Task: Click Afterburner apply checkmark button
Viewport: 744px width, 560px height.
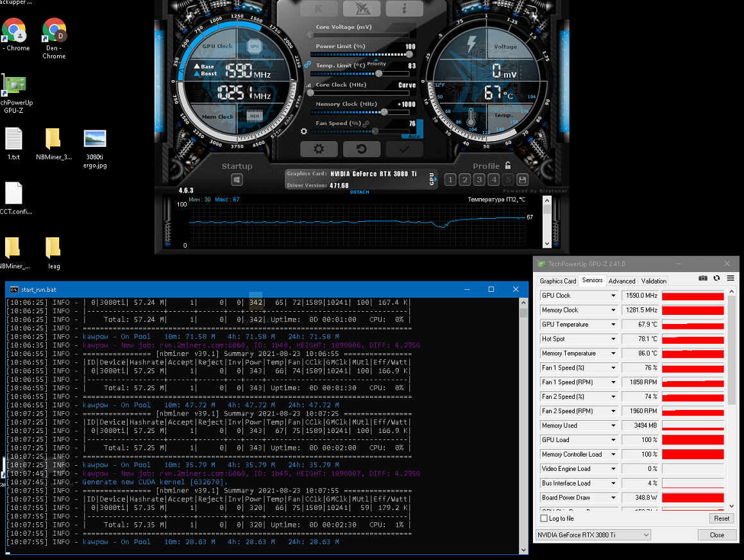Action: click(404, 149)
